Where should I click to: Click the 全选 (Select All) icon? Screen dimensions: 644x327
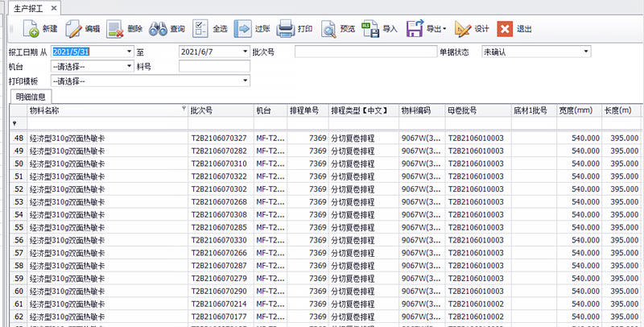click(200, 29)
